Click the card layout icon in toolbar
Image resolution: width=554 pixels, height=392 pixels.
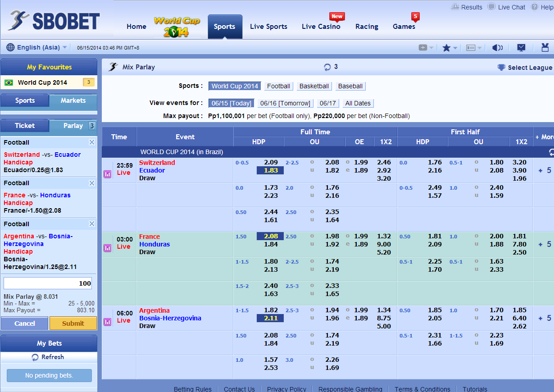471,47
